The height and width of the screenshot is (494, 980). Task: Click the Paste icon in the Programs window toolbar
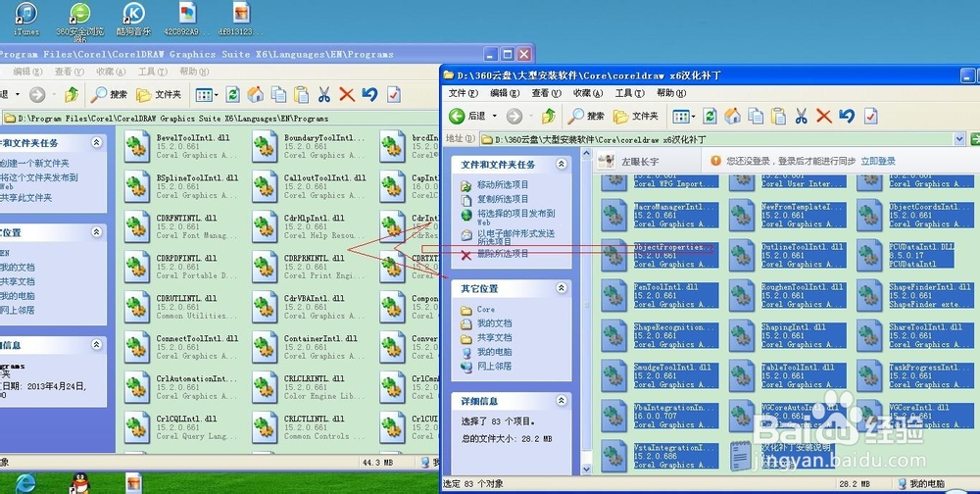click(x=301, y=94)
